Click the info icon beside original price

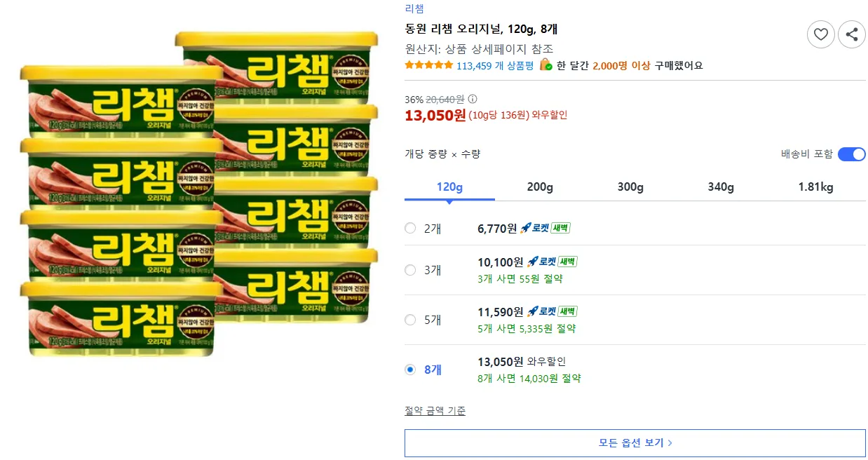(473, 99)
